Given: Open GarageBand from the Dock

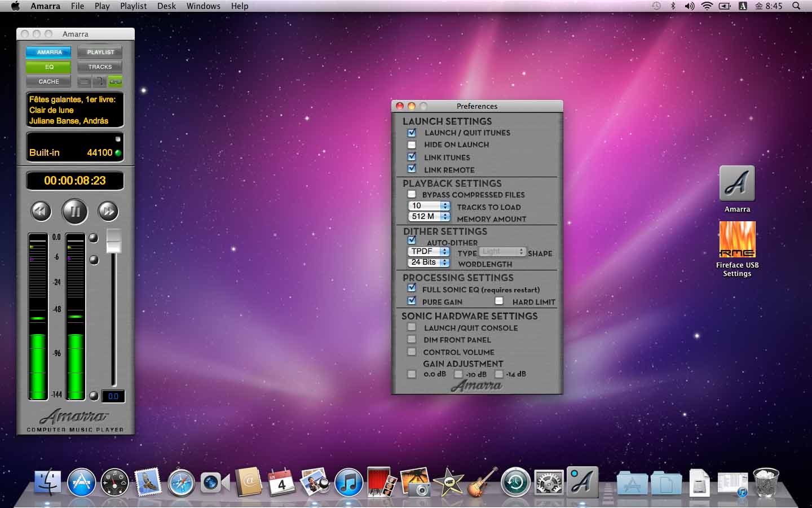Looking at the screenshot, I should (483, 482).
